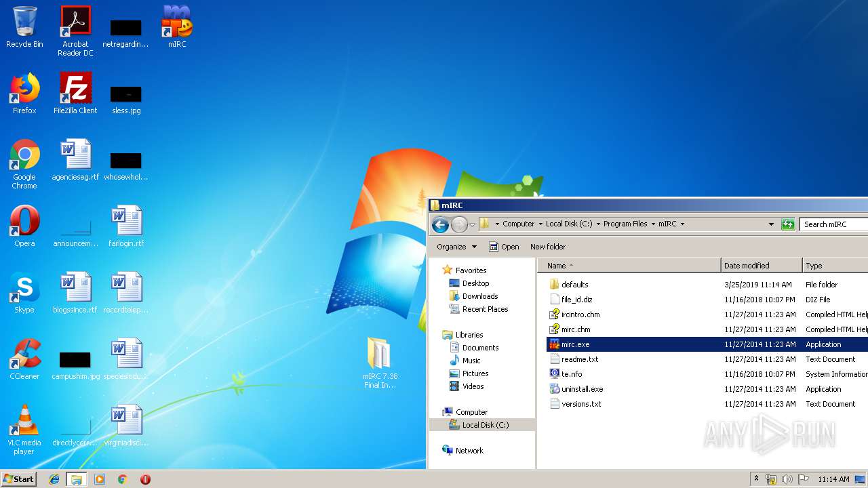Click the refresh button beside address bar
Screen dimensions: 868x488
pos(788,224)
